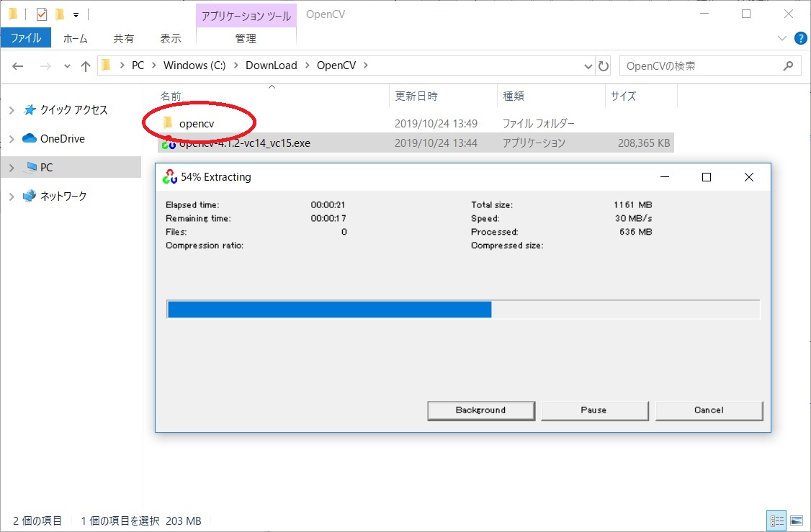Viewport: 811px width, 532px height.
Task: Open the Help icon in the ribbon
Action: [x=800, y=38]
